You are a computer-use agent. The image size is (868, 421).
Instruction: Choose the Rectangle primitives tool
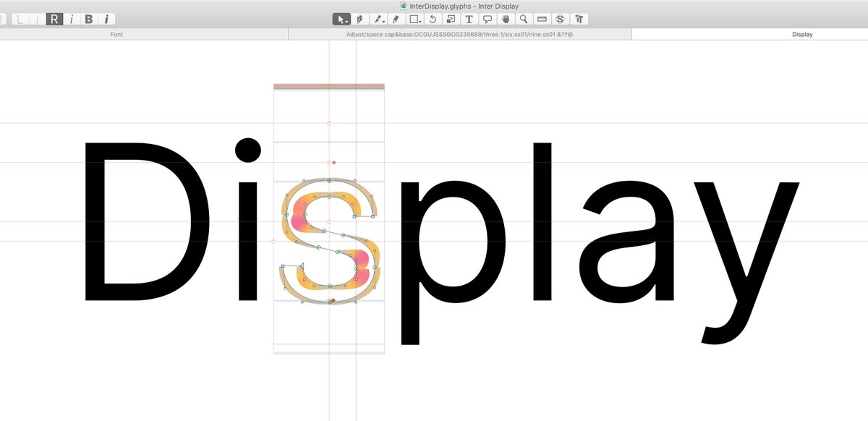pyautogui.click(x=414, y=19)
